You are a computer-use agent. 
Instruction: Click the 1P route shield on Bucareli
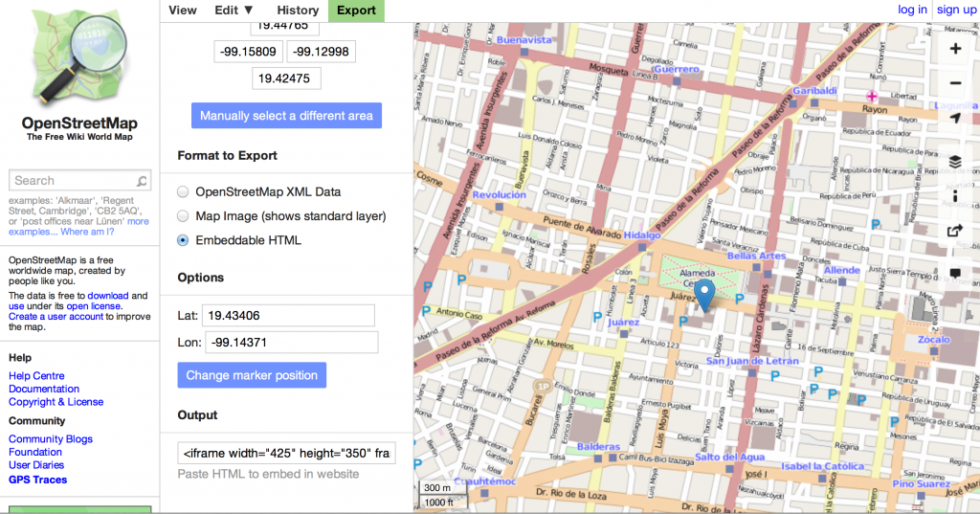[x=544, y=386]
